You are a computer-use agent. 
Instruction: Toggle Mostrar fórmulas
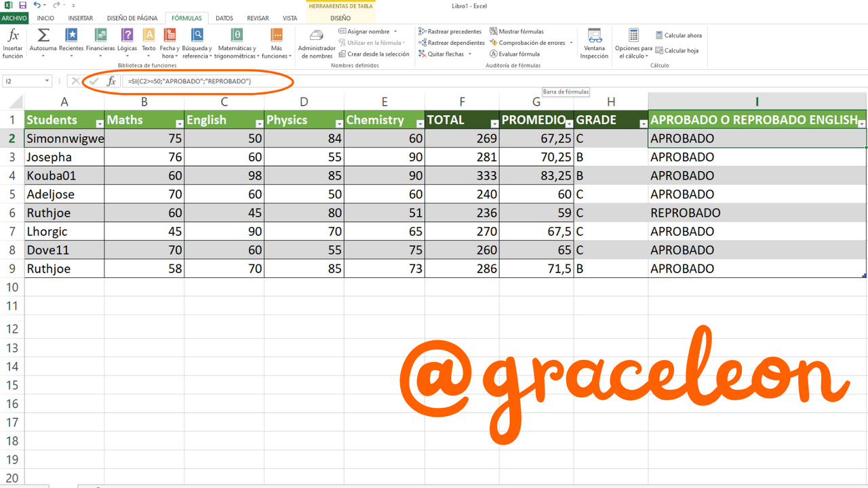coord(517,31)
